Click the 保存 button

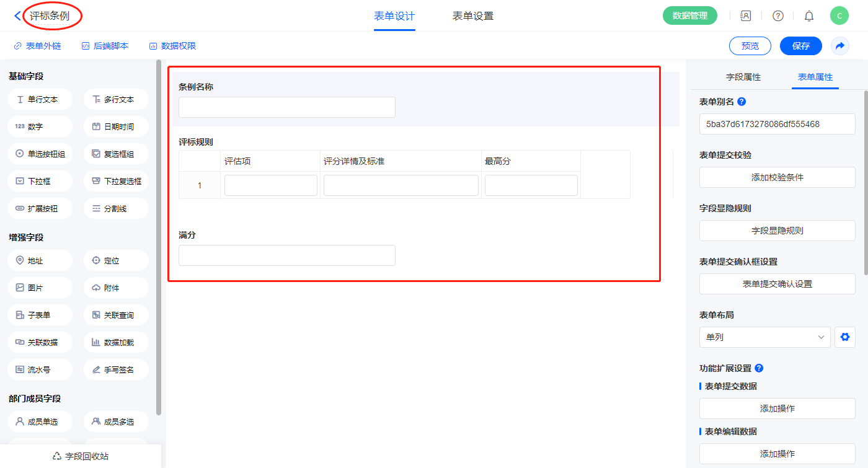coord(800,46)
